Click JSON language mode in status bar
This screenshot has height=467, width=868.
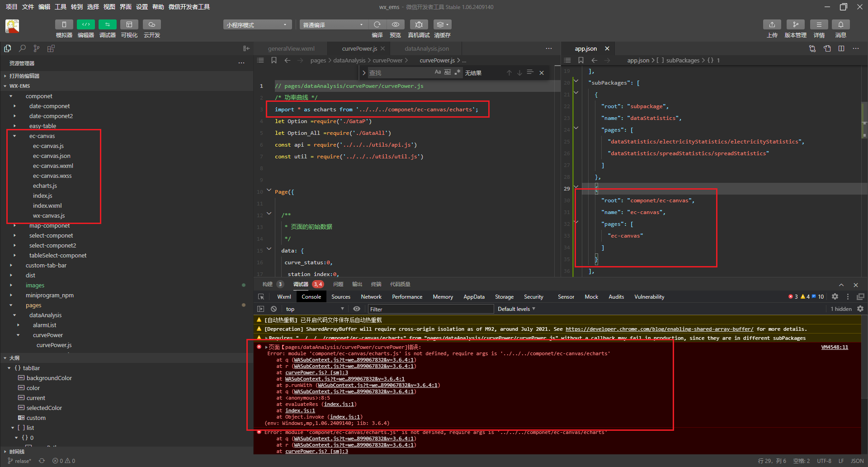(857, 461)
